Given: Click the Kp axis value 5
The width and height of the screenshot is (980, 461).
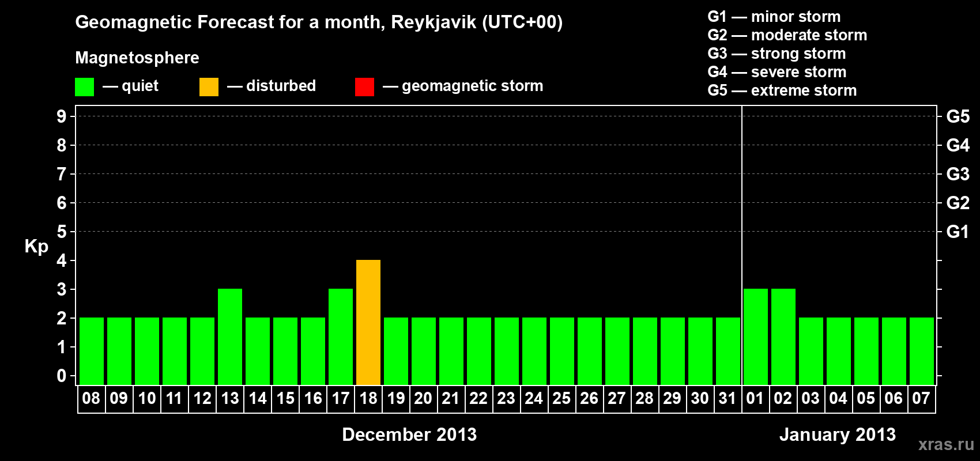Looking at the screenshot, I should 62,232.
